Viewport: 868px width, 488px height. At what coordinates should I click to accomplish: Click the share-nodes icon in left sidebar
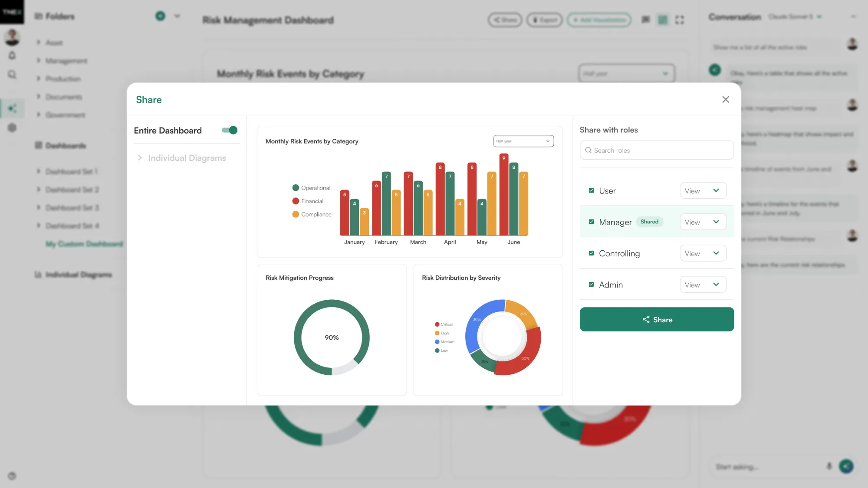(12, 108)
